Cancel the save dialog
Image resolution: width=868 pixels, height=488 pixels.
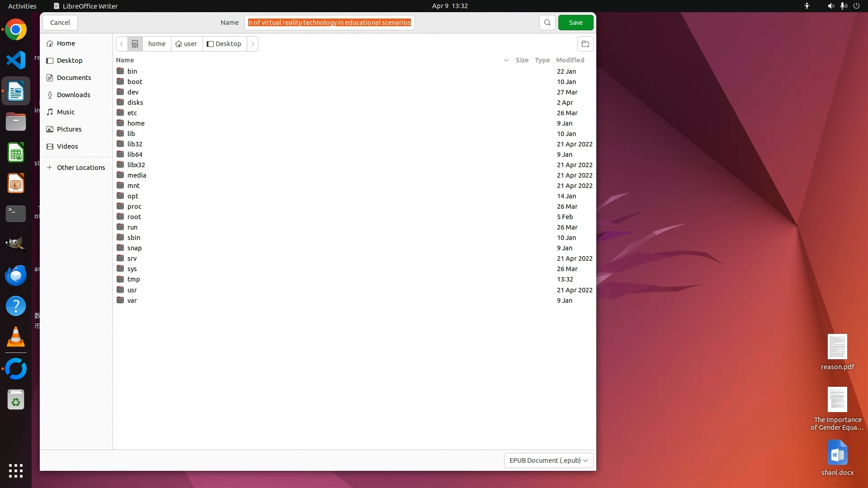click(x=60, y=23)
